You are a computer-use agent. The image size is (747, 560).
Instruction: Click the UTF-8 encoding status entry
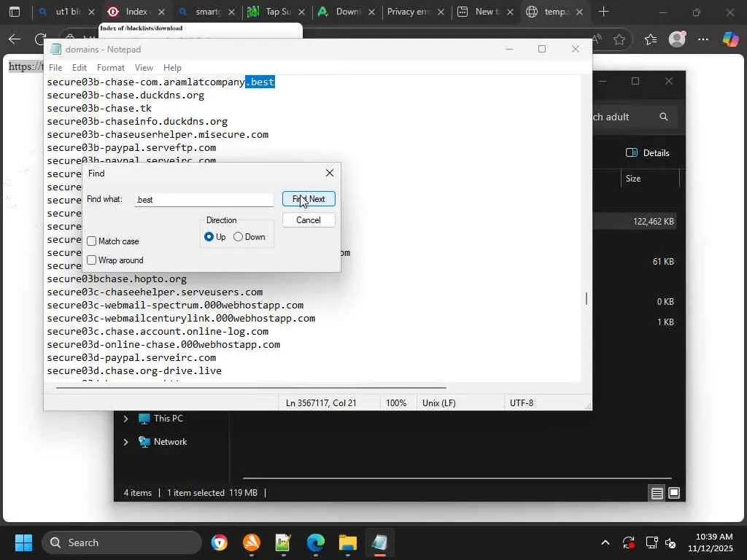(x=522, y=402)
